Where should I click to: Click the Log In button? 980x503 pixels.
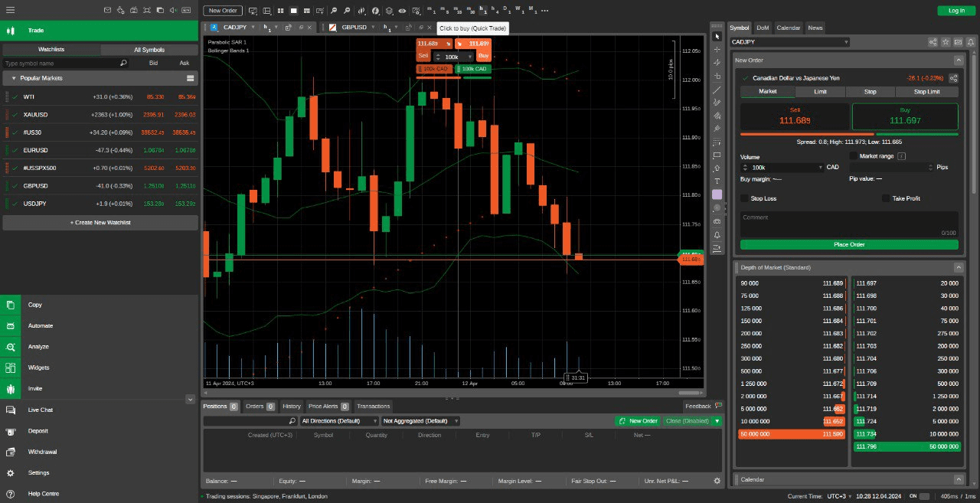point(955,11)
